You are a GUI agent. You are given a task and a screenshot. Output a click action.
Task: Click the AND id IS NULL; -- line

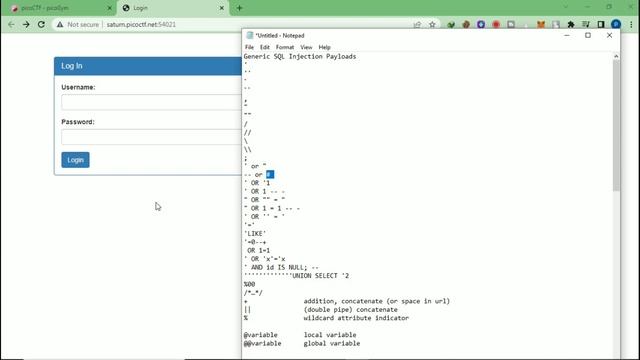(x=282, y=268)
